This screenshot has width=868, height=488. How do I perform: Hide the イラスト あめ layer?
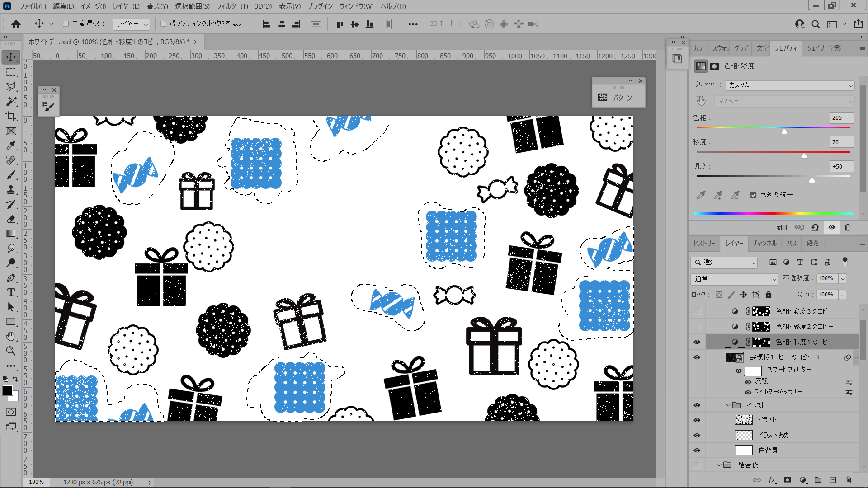tap(697, 435)
